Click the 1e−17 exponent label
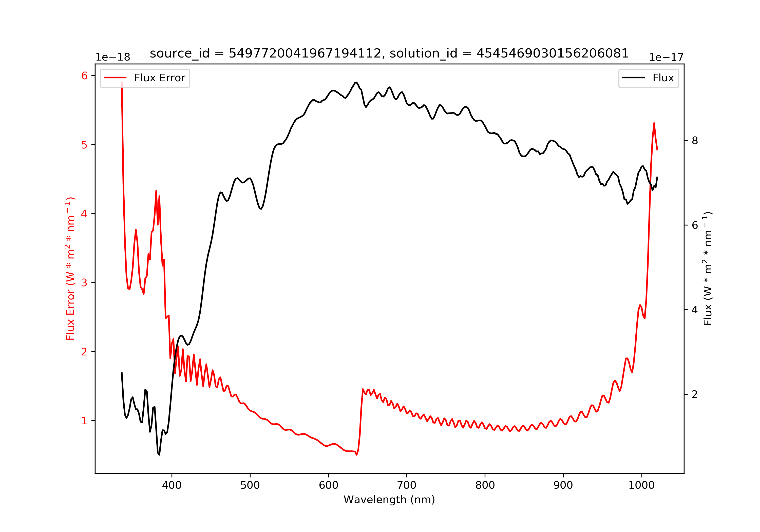This screenshot has height=532, width=760. pos(666,57)
